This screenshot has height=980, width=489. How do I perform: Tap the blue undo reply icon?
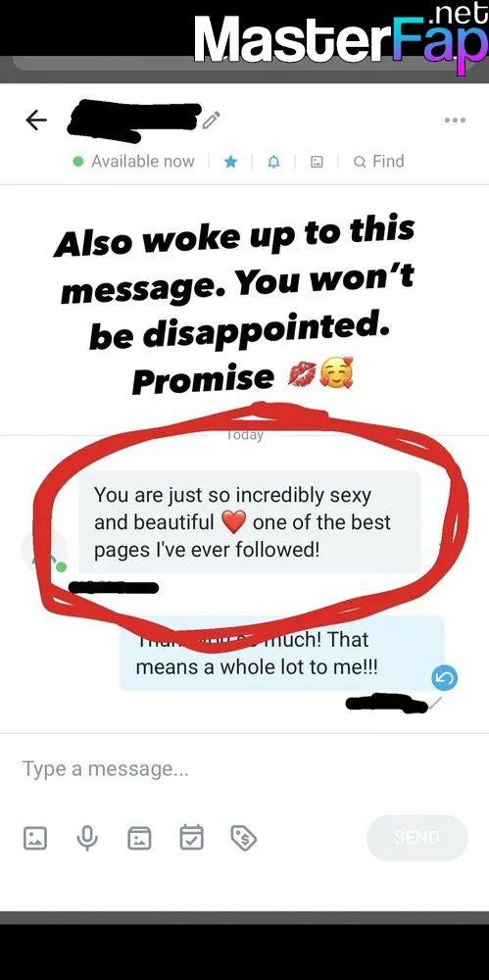445,677
